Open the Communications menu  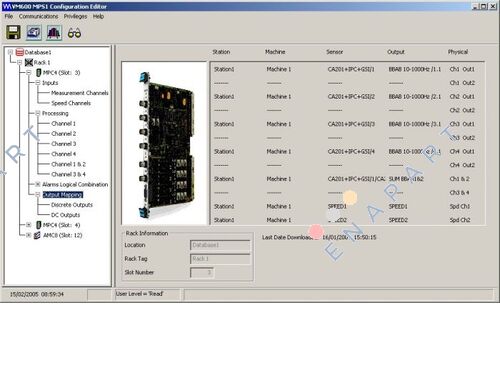tap(38, 16)
